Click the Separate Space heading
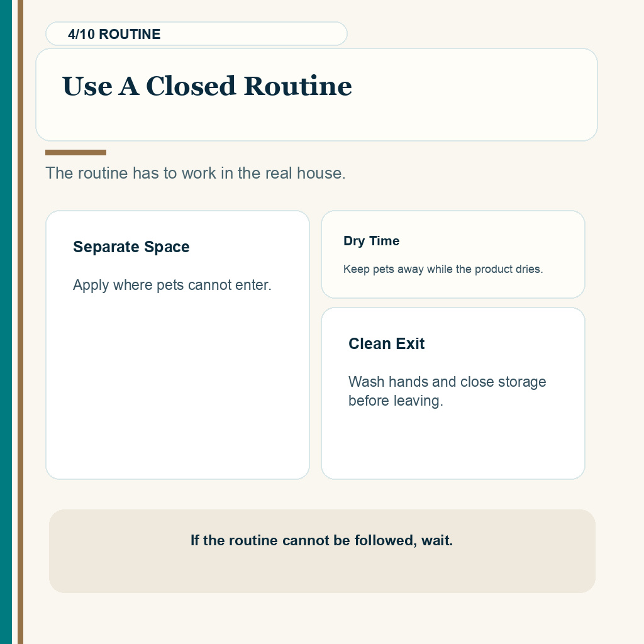Screen dimensions: 644x644 pos(131,247)
